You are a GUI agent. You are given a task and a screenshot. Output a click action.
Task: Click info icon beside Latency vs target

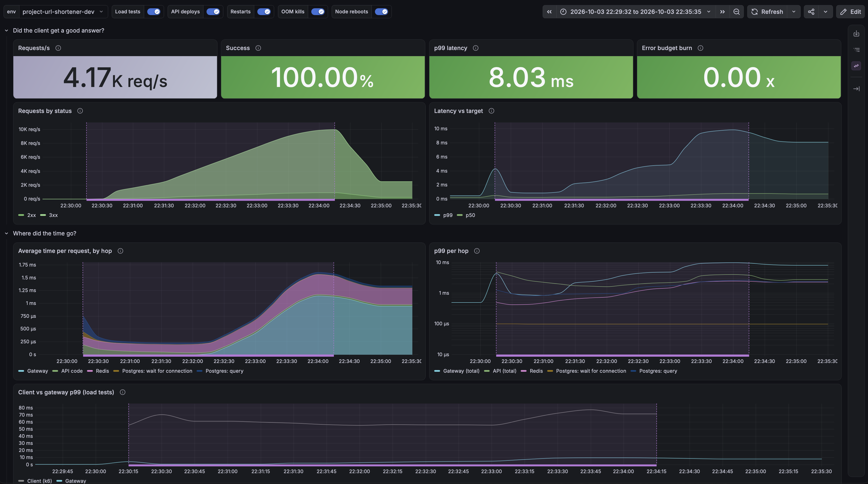coord(491,111)
